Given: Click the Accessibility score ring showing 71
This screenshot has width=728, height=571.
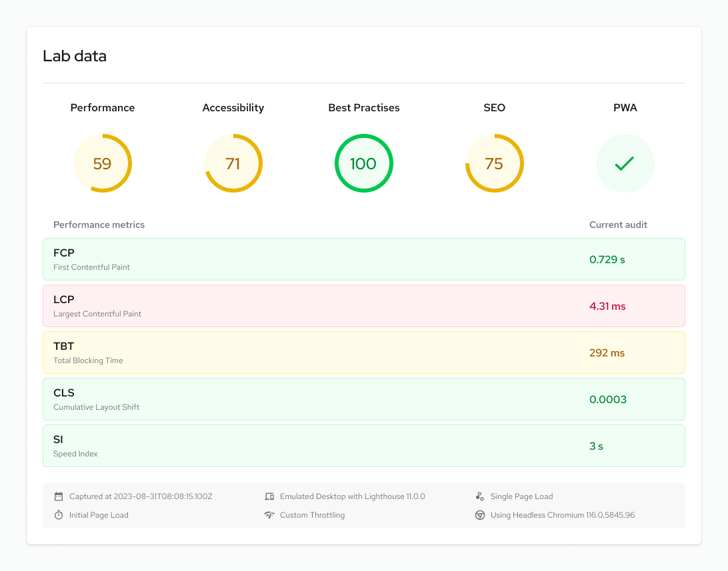Looking at the screenshot, I should 233,163.
